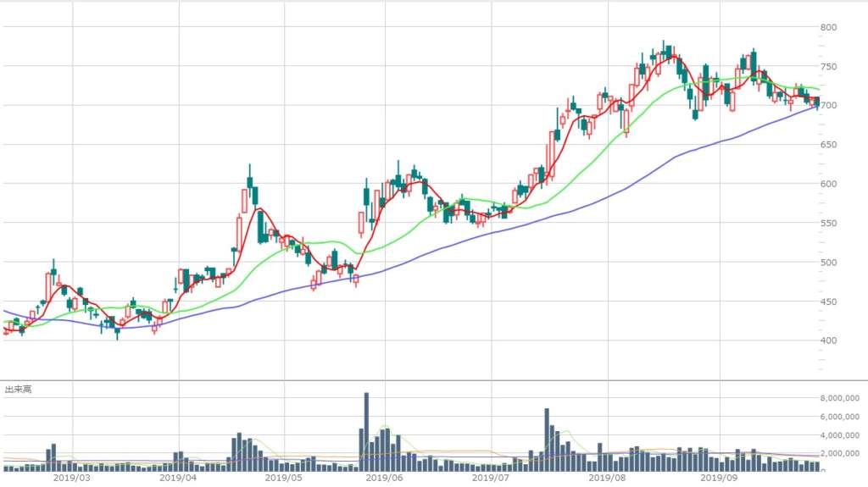Viewport: 868px width, 487px height.
Task: Click the 550 price axis label
Action: 828,223
